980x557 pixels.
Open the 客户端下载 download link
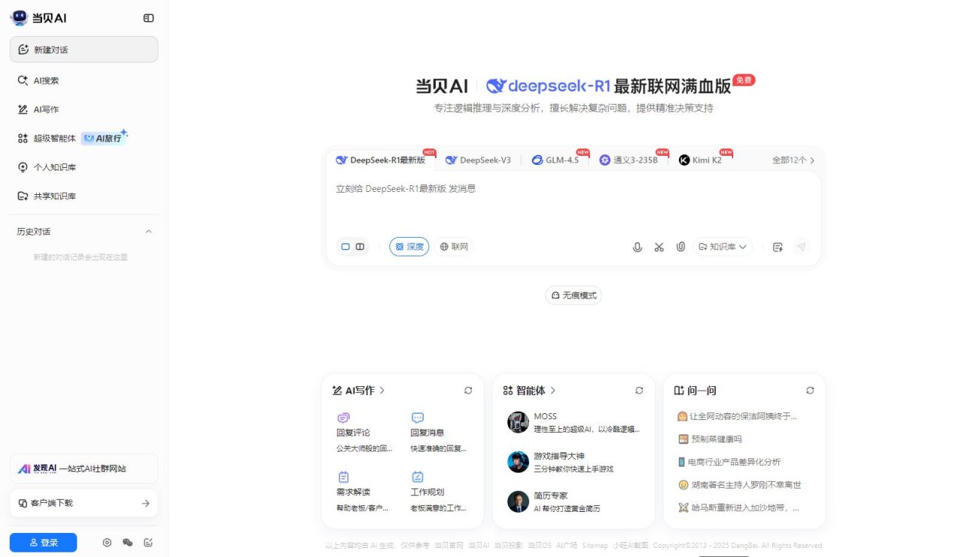(84, 504)
